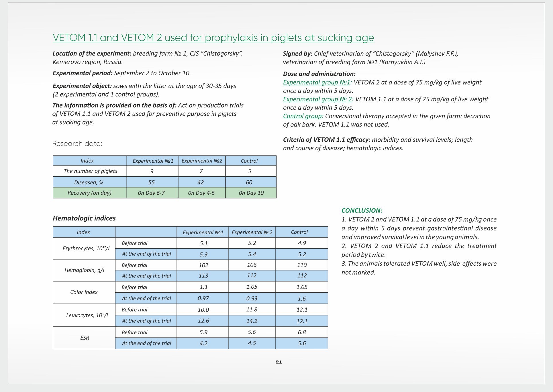Click 'Experimental period:' label
This screenshot has width=553, height=392.
[x=83, y=73]
